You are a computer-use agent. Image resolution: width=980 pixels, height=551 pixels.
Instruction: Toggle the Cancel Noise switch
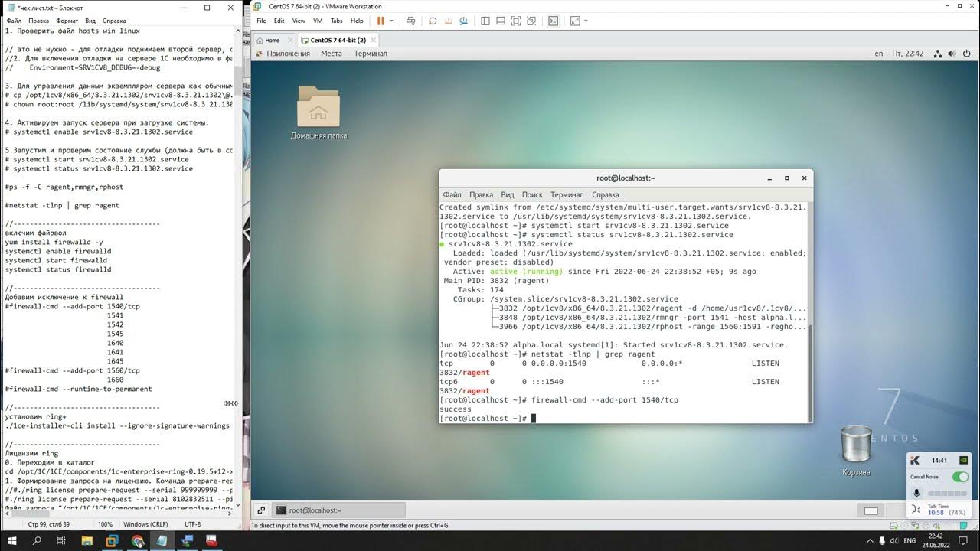(x=960, y=477)
